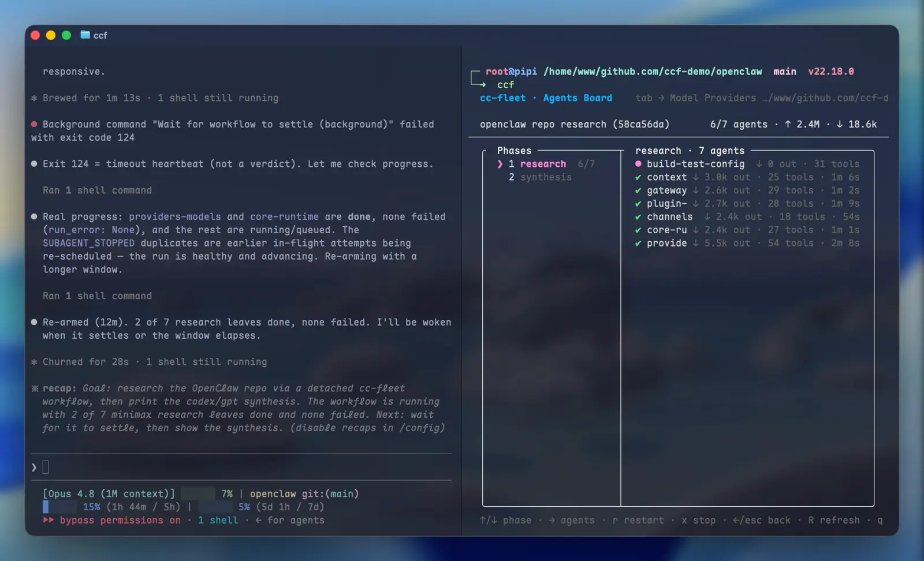Click the asterisk icon before Brewed for 1m 13s
Screen dimensions: 924x561
point(34,98)
